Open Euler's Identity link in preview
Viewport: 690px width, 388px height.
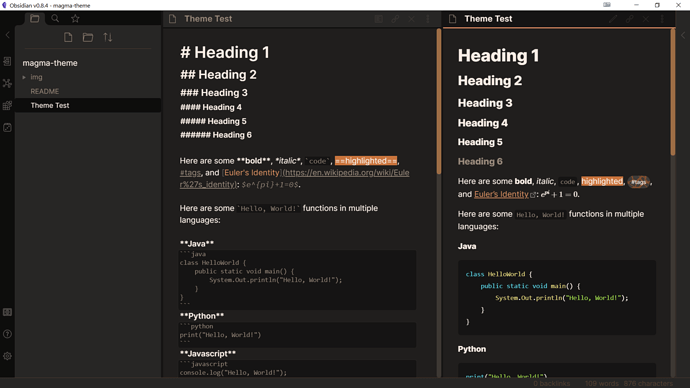coord(501,194)
